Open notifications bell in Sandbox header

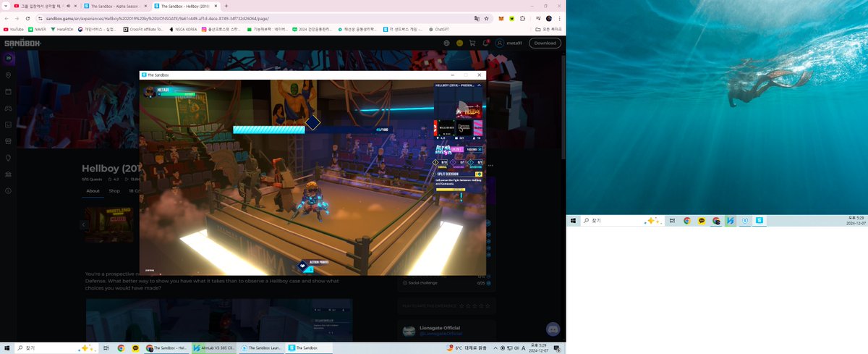click(486, 43)
